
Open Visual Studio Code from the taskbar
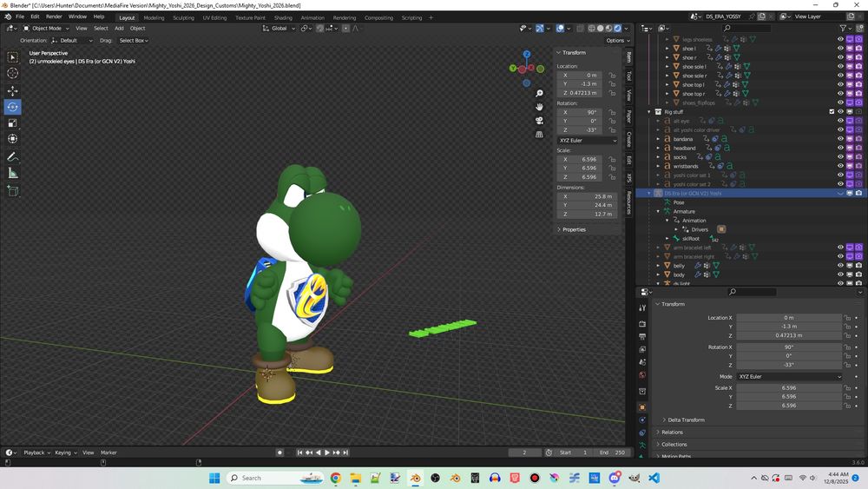pos(654,478)
